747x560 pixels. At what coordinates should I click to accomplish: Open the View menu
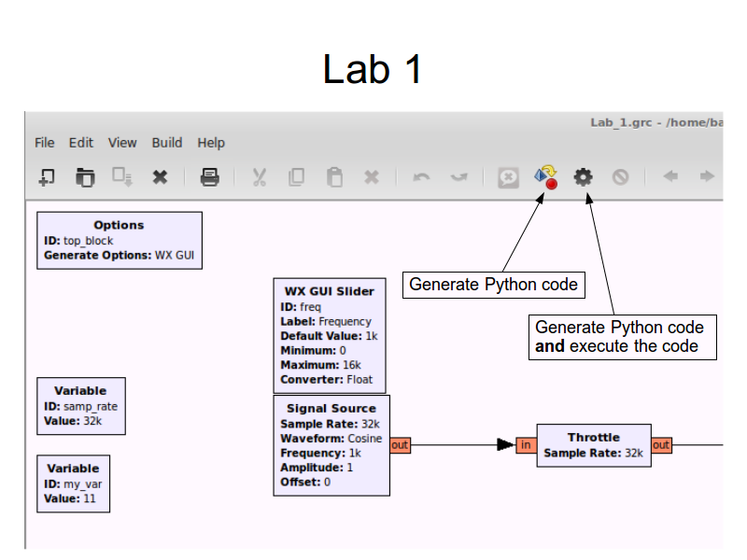[x=122, y=143]
